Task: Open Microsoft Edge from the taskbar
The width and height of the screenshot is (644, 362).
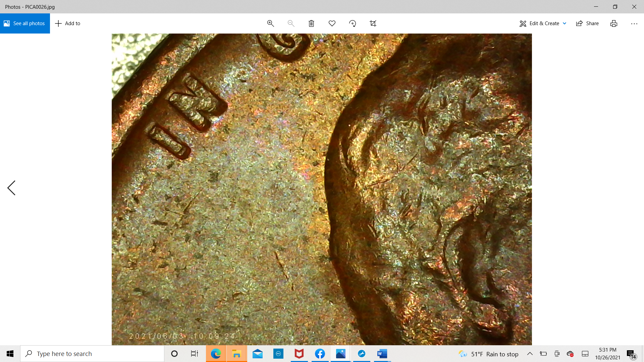Action: coord(216,354)
